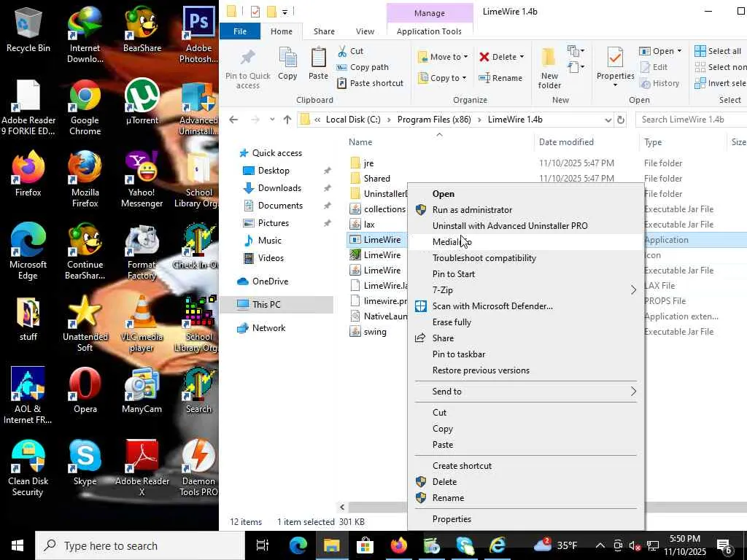Open VLC media player shortcut
The image size is (747, 560).
point(142,323)
